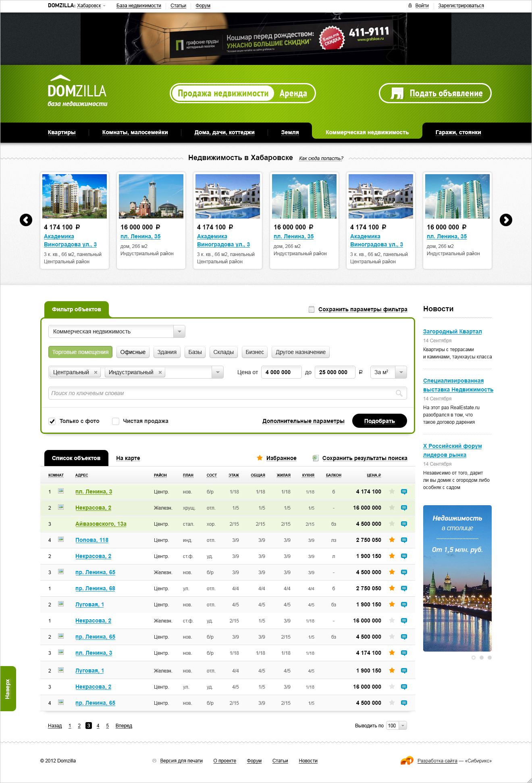Click first slider dot under Недвижимость banner
Screen dimensions: 532x783
tap(474, 658)
